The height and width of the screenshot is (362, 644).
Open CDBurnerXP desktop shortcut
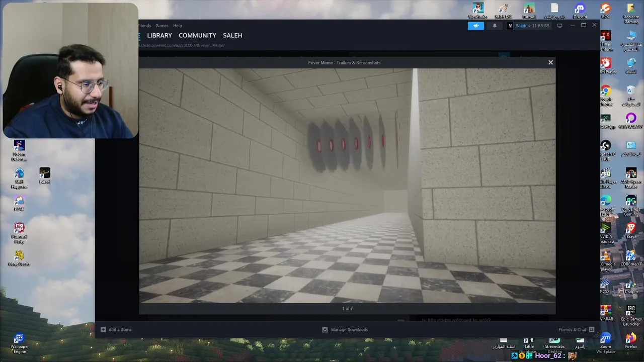(x=631, y=258)
